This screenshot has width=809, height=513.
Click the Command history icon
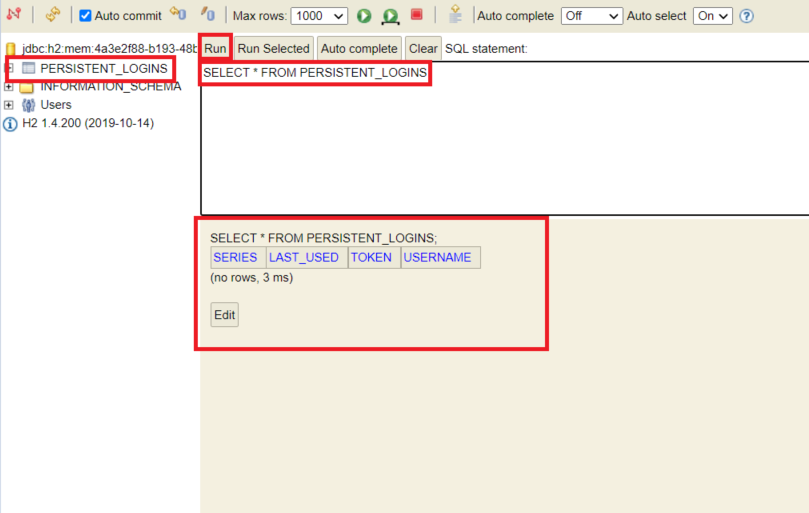(x=455, y=14)
